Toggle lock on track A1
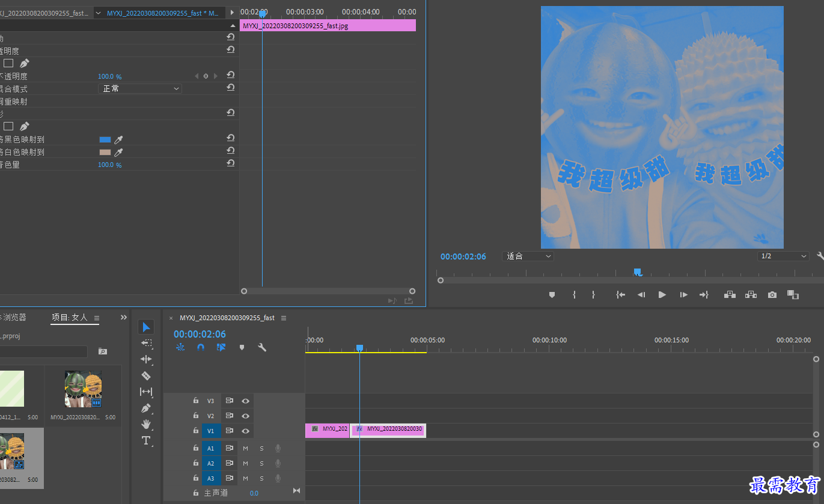Viewport: 824px width, 504px height. coord(196,448)
